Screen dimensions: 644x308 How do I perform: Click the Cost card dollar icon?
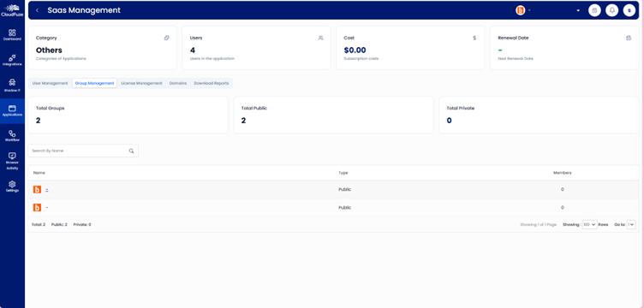[474, 38]
